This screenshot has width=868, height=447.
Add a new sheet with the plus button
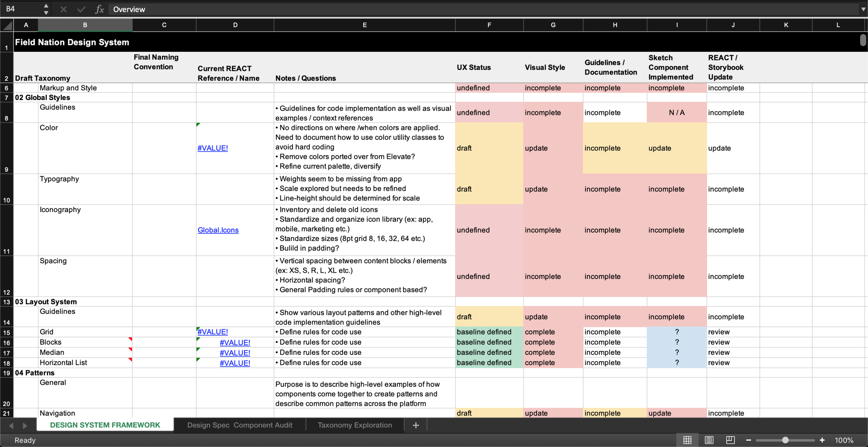click(416, 425)
